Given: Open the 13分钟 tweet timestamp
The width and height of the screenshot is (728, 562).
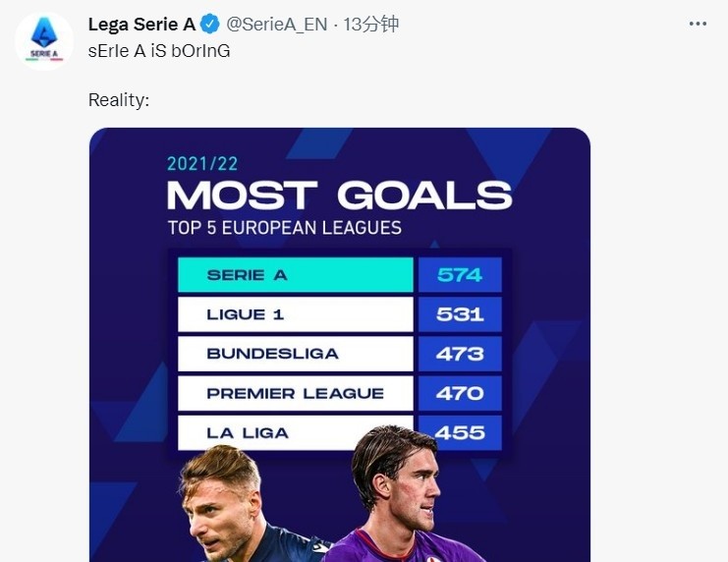Looking at the screenshot, I should (x=371, y=25).
